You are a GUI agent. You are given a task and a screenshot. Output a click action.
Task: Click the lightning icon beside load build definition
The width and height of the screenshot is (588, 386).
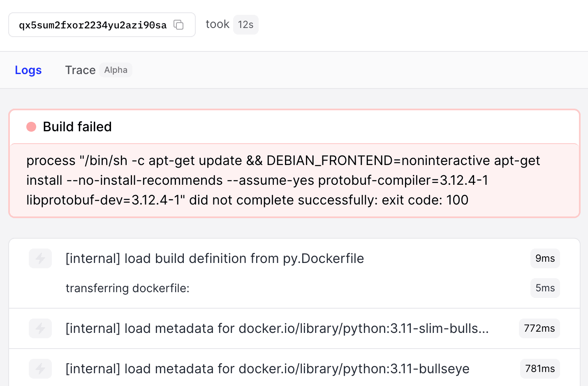40,258
